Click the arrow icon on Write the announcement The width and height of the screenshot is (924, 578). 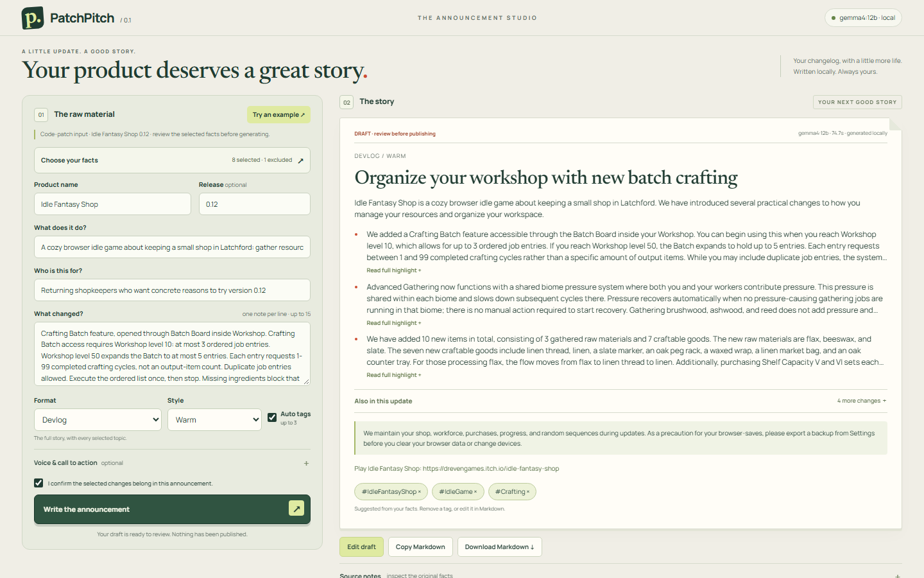click(x=296, y=509)
